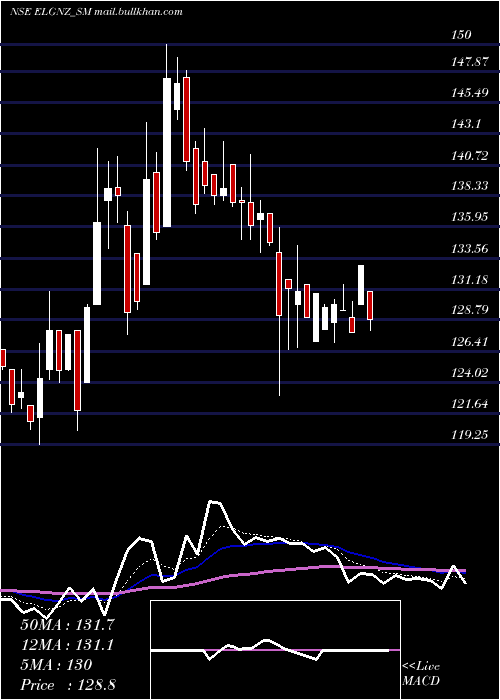Click the 124.02 price axis label

coord(471,373)
